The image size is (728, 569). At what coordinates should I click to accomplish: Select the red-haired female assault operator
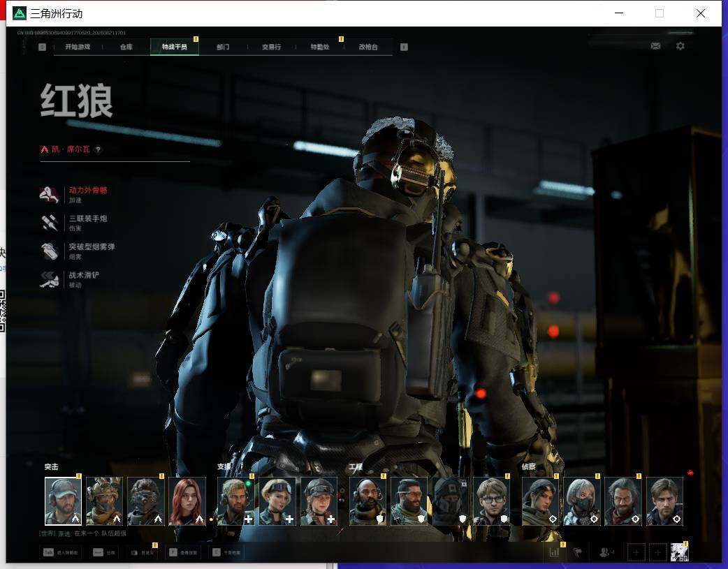[187, 501]
